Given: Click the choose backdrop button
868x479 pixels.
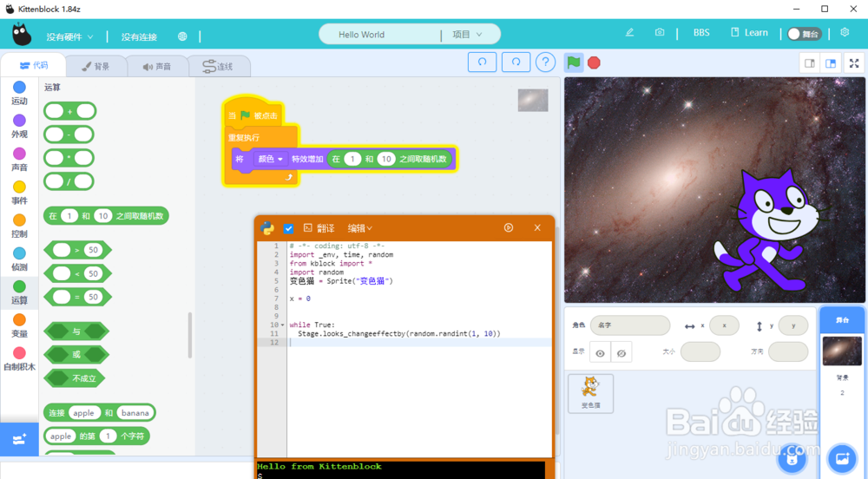Looking at the screenshot, I should 842,458.
